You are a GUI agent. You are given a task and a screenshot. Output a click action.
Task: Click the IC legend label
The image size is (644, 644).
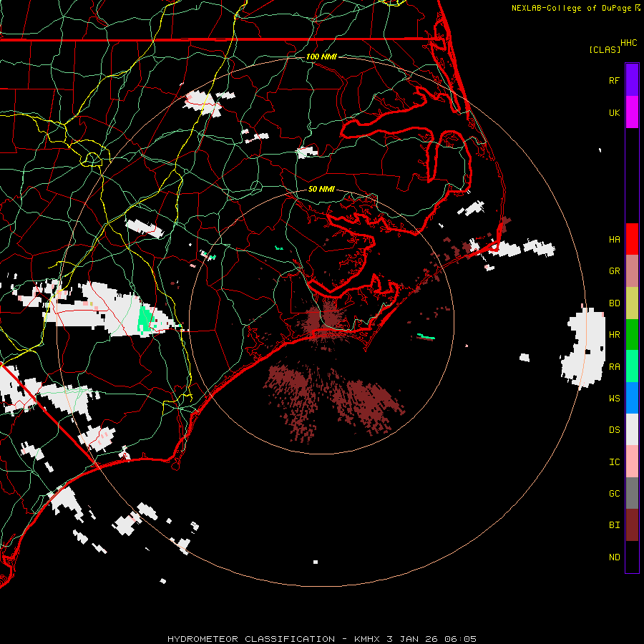614,462
